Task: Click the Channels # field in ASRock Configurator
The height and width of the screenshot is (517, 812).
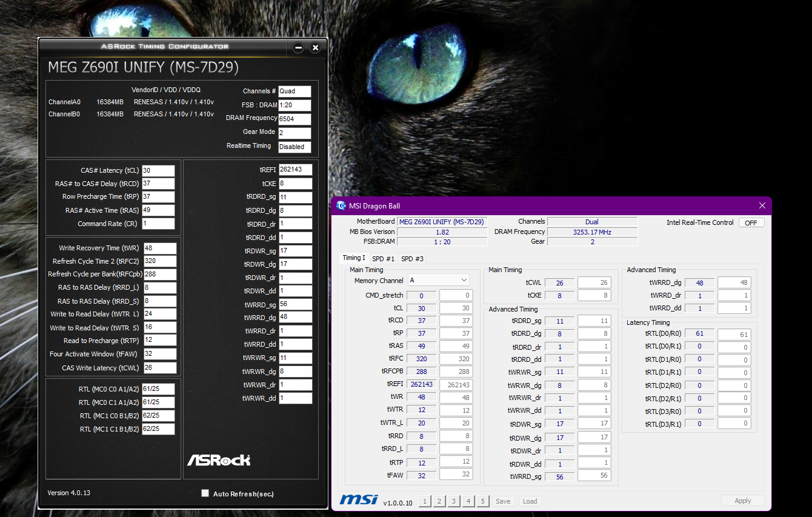Action: pyautogui.click(x=295, y=91)
